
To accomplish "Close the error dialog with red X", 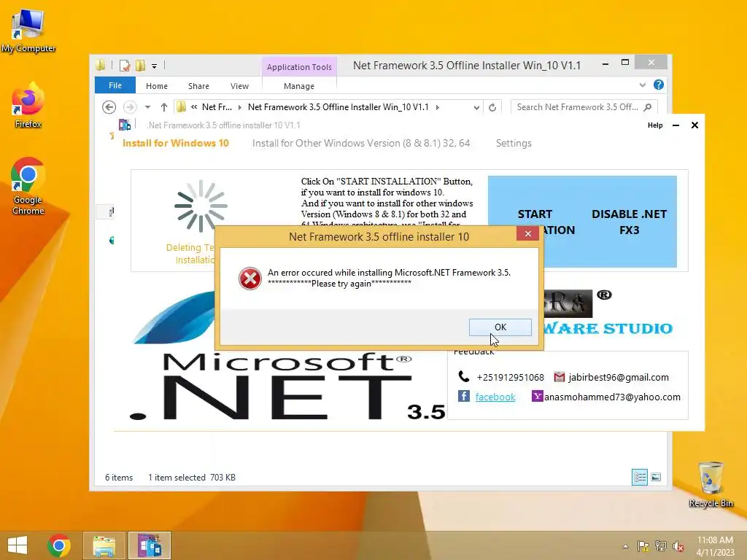I will pyautogui.click(x=527, y=233).
